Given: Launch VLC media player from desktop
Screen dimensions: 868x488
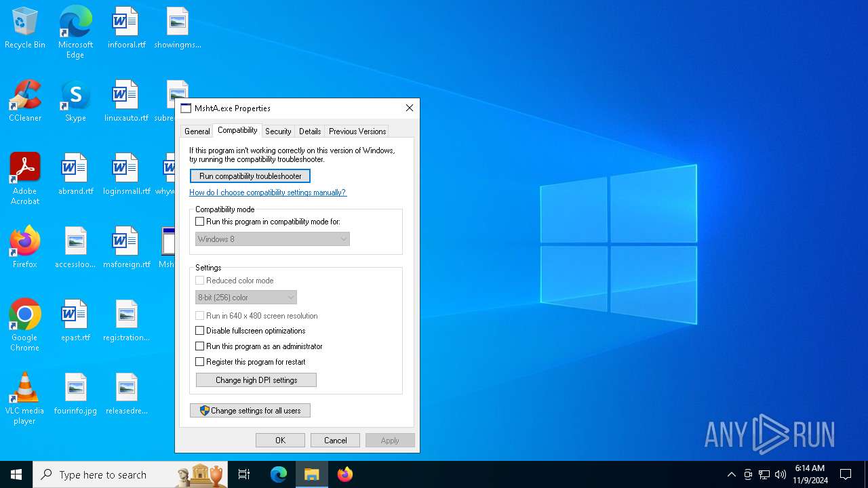Looking at the screenshot, I should 25,399.
